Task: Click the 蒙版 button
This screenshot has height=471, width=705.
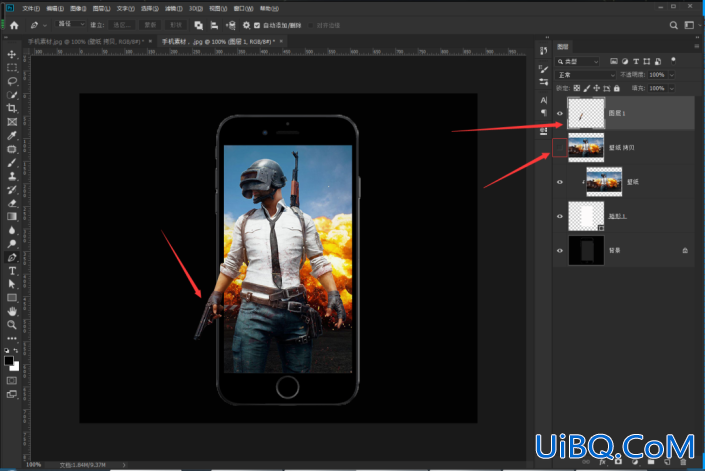Action: click(x=150, y=25)
